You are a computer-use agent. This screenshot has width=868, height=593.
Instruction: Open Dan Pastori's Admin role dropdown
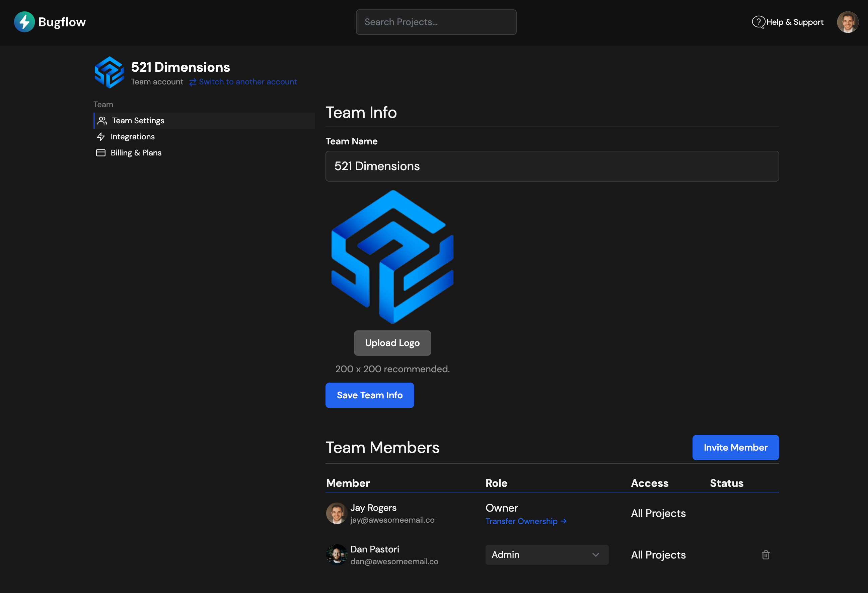[547, 555]
